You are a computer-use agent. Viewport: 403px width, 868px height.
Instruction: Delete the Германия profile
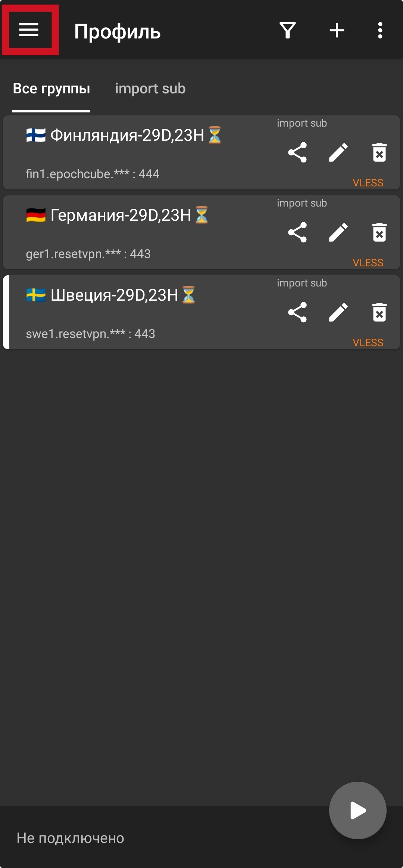(379, 232)
